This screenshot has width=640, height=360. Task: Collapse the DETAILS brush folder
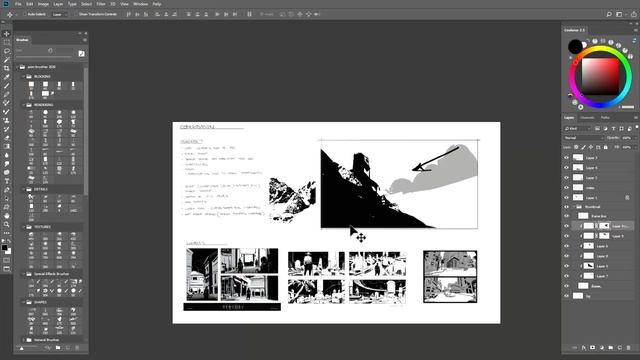coord(23,189)
